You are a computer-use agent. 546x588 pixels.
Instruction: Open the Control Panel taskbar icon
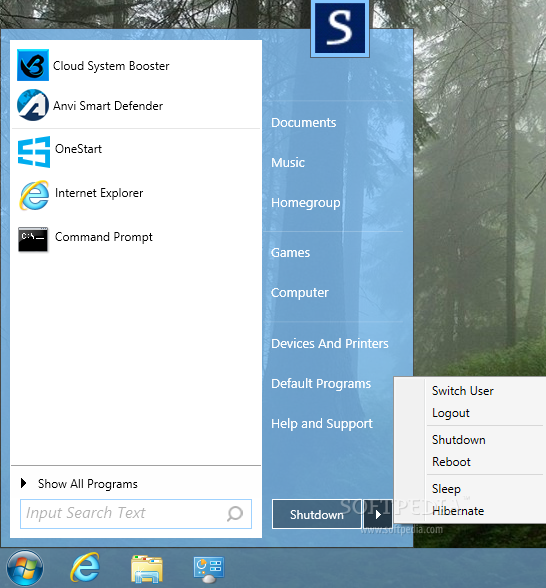coord(208,569)
